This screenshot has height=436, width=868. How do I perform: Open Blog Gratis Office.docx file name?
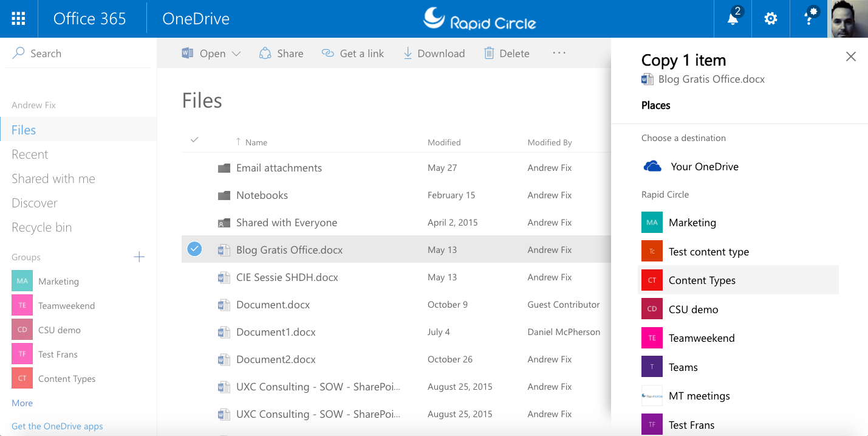click(x=289, y=250)
